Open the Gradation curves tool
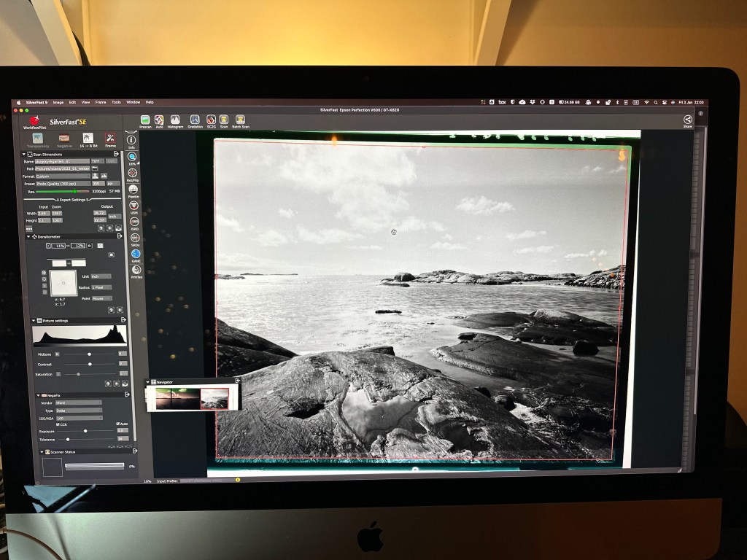 195,120
